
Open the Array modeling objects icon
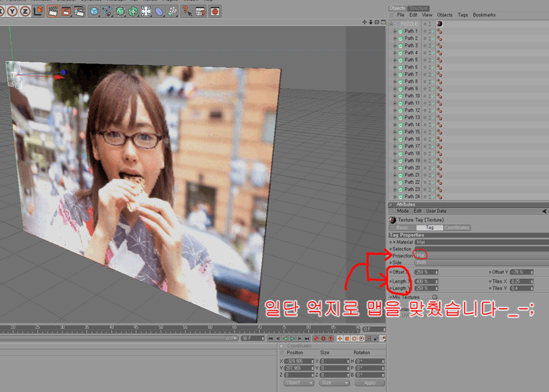pos(133,12)
